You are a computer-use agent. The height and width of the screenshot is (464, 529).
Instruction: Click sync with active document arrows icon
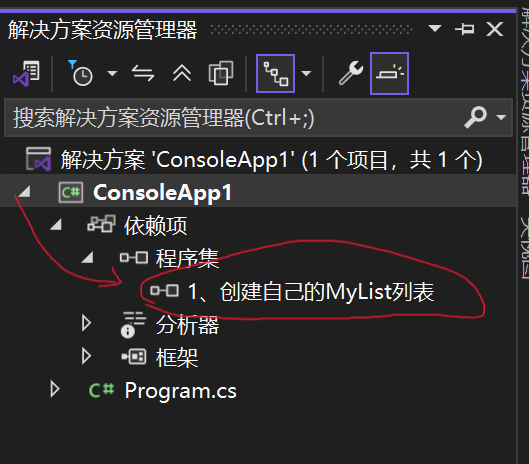[x=143, y=73]
